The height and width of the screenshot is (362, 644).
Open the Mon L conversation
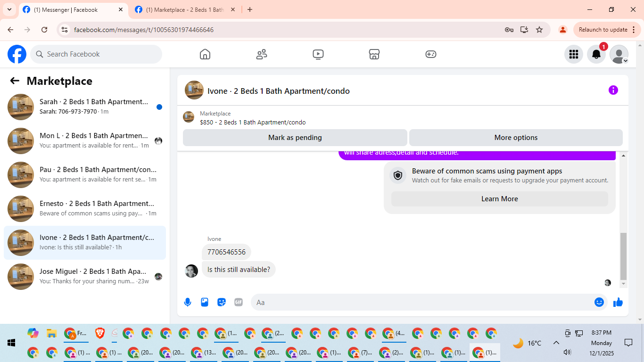point(85,141)
